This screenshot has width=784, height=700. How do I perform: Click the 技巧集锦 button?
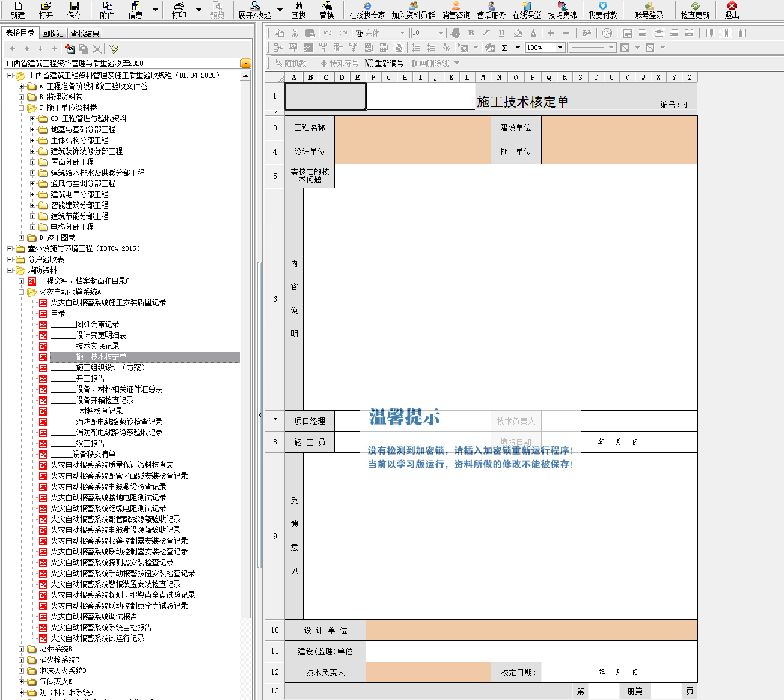562,10
